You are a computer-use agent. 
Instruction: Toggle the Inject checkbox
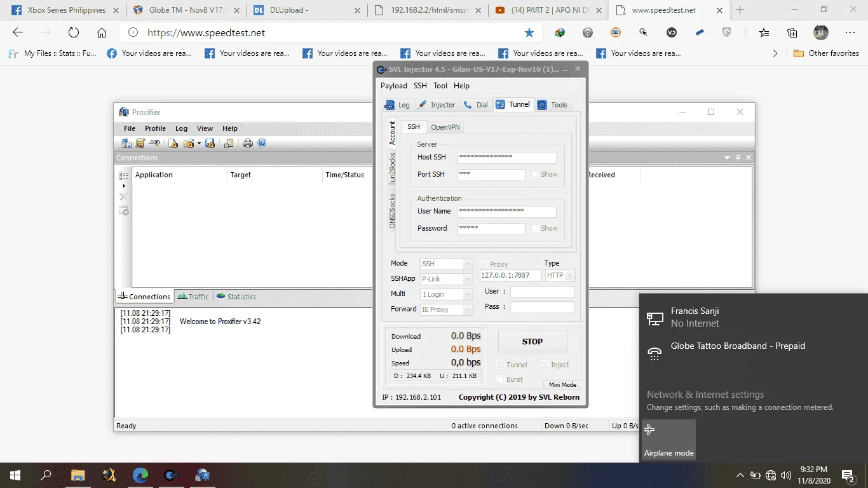click(x=545, y=365)
